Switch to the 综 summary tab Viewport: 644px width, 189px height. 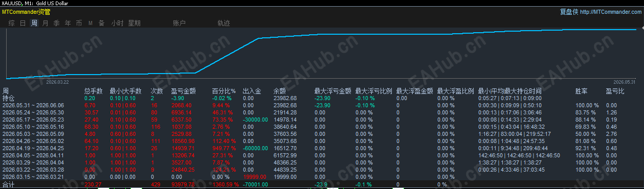click(11, 23)
